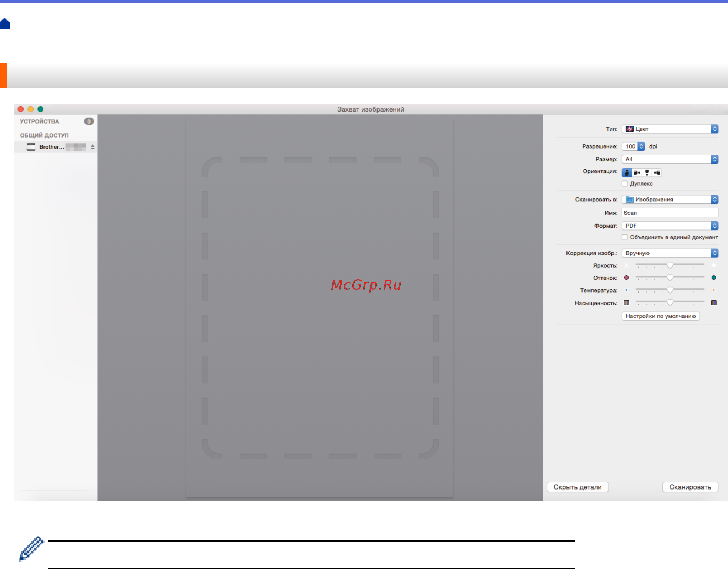The height and width of the screenshot is (569, 728).
Task: Click the Яркость brightness slider handle
Action: [x=670, y=265]
